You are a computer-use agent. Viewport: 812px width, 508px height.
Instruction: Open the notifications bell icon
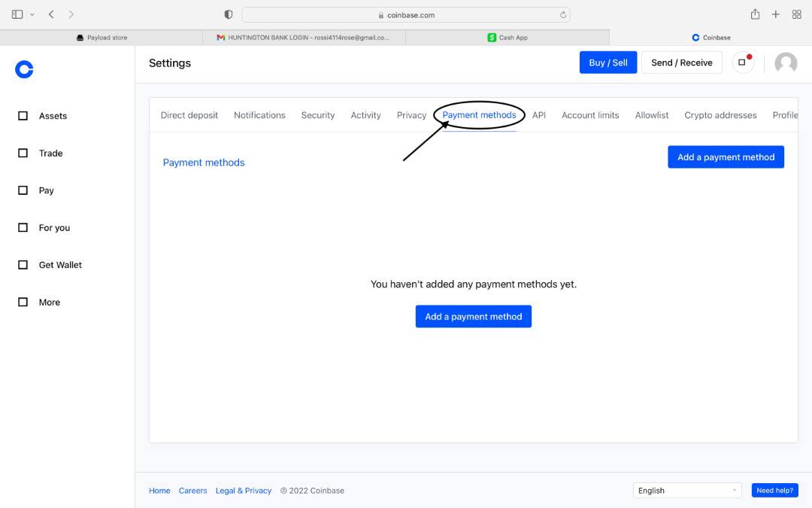point(743,62)
